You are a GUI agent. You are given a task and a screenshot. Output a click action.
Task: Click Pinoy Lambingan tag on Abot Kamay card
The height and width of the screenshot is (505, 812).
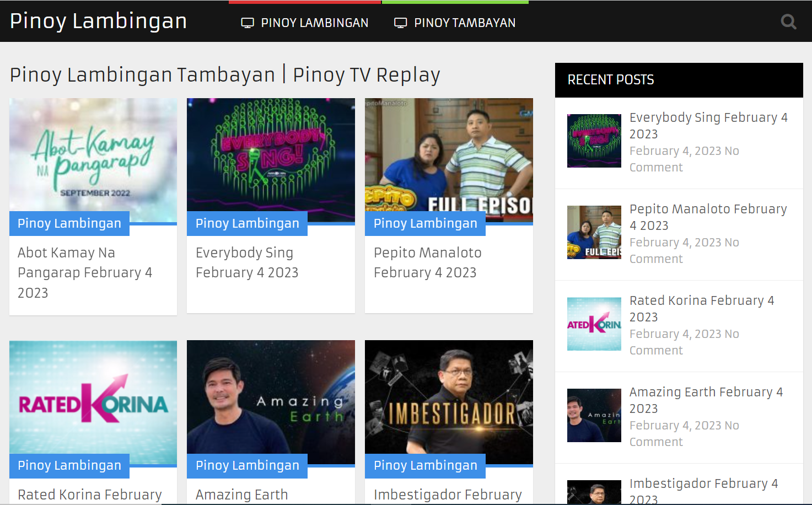click(x=69, y=223)
